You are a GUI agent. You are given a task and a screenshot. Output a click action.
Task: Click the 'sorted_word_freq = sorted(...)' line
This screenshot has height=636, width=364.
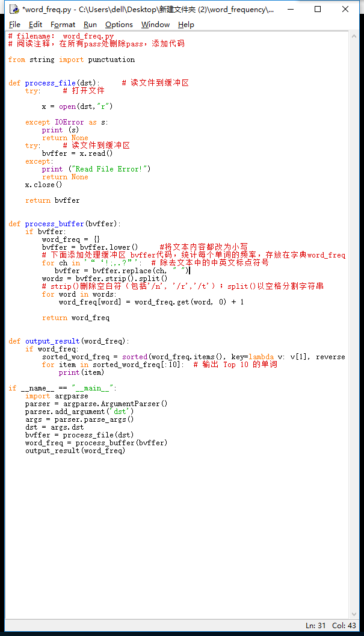194,357
